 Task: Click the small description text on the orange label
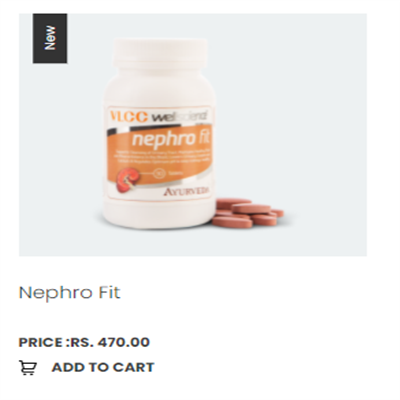click(x=163, y=156)
